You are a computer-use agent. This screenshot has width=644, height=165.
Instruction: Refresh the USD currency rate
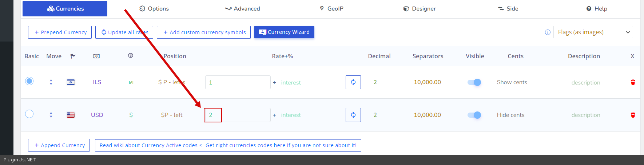pos(353,115)
